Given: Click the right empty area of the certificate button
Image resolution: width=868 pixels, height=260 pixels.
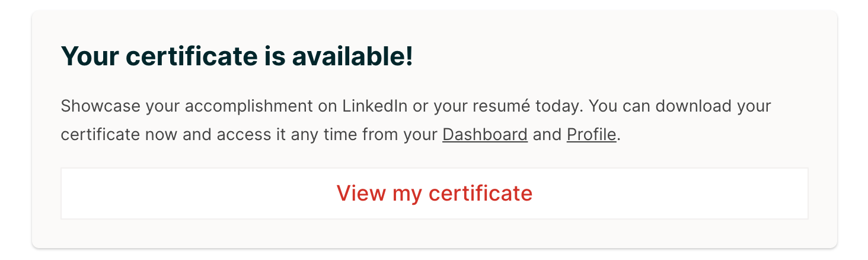Looking at the screenshot, I should 682,194.
